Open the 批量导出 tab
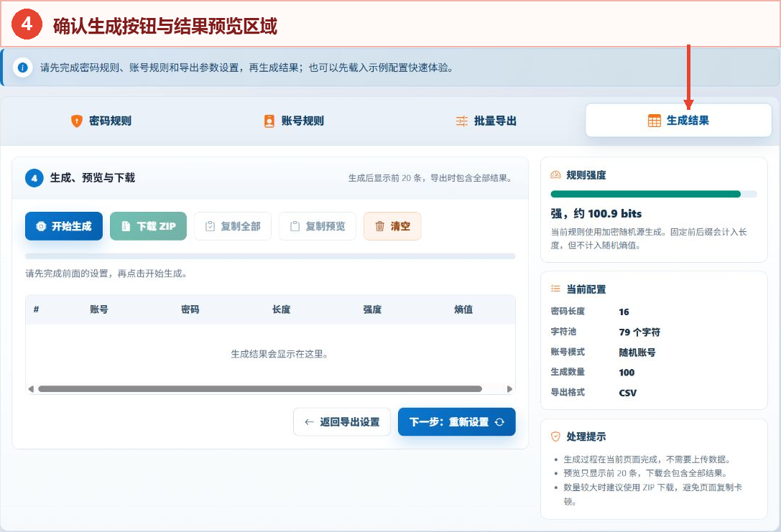The image size is (781, 532). coord(486,121)
